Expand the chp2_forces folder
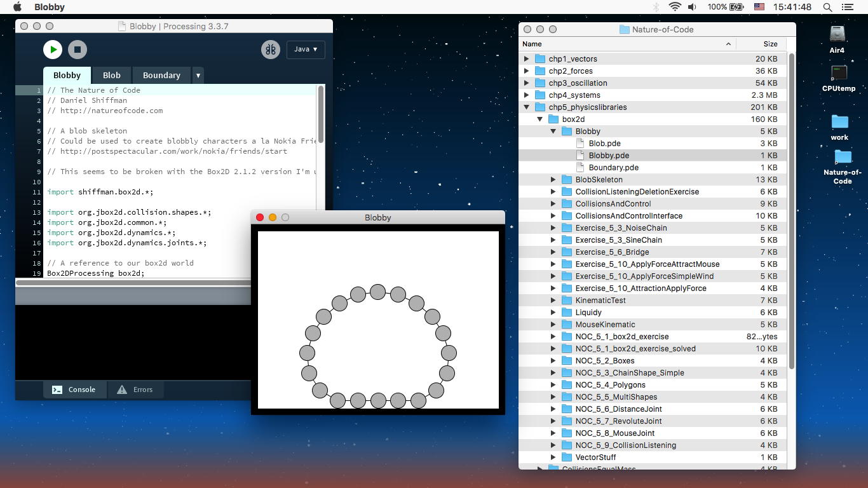This screenshot has width=868, height=488. pos(526,71)
